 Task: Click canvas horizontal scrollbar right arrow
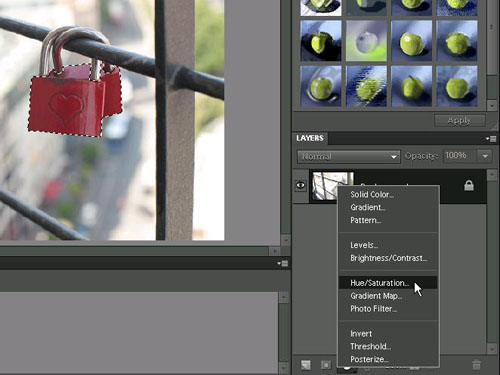coord(274,251)
